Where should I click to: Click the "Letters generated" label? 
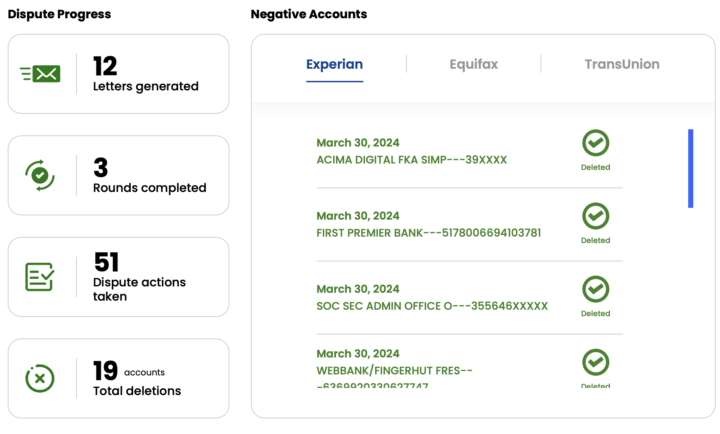point(146,86)
